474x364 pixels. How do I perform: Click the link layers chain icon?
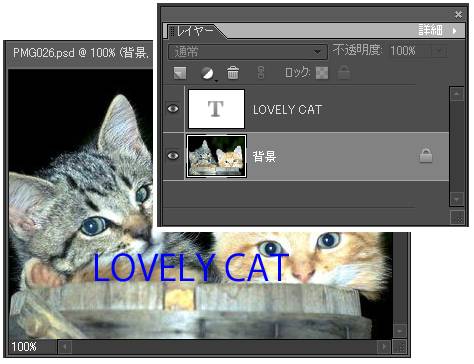(261, 72)
